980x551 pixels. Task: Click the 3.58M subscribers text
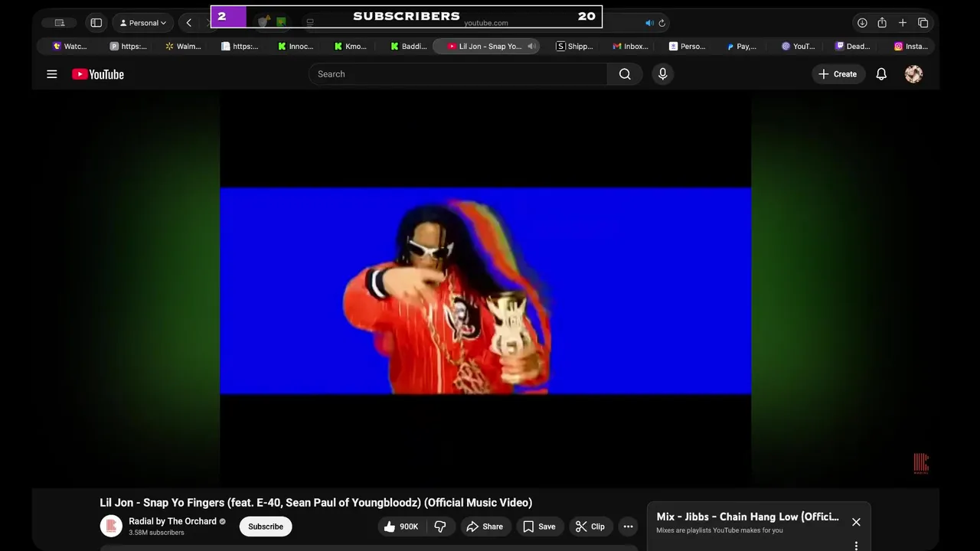coord(156,533)
